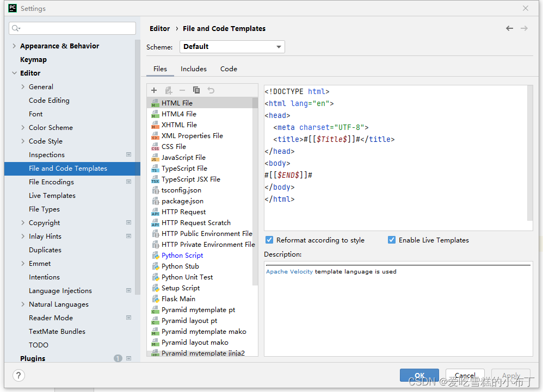This screenshot has height=392, width=543.
Task: Expand the General subsection
Action: point(23,86)
